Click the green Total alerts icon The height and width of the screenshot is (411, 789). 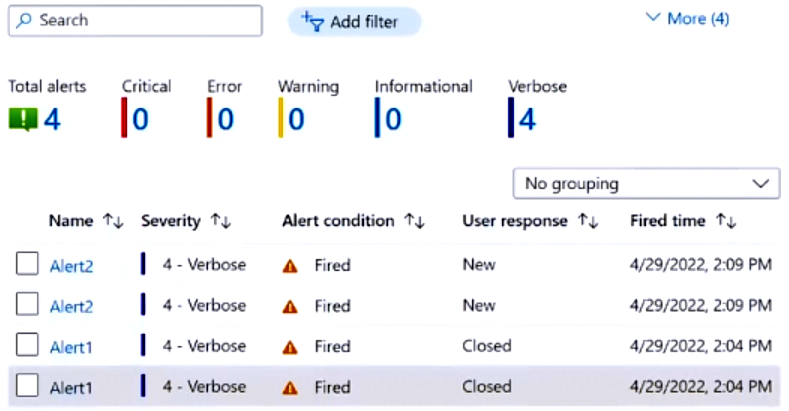pos(22,120)
